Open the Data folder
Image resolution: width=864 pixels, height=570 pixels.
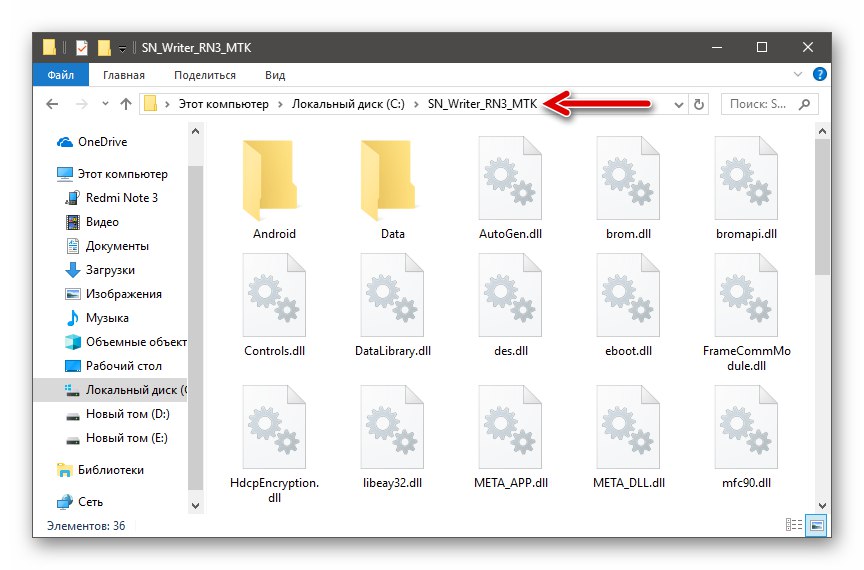(x=392, y=181)
